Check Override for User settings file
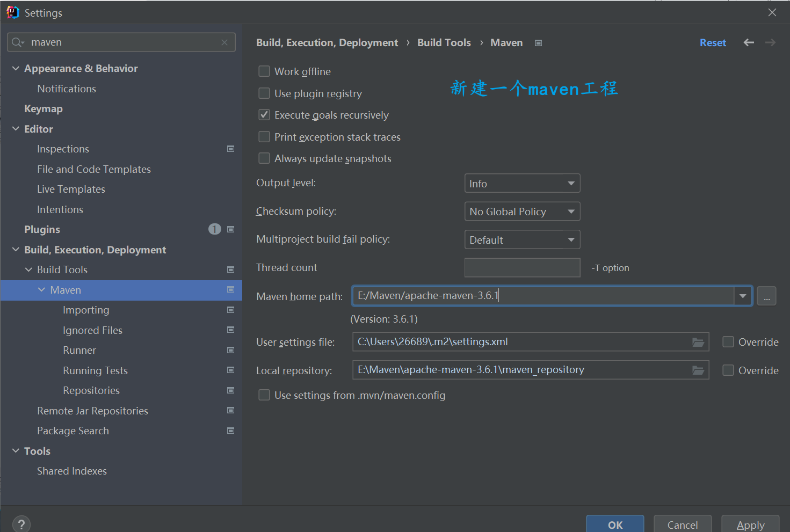This screenshot has height=532, width=790. click(x=728, y=342)
